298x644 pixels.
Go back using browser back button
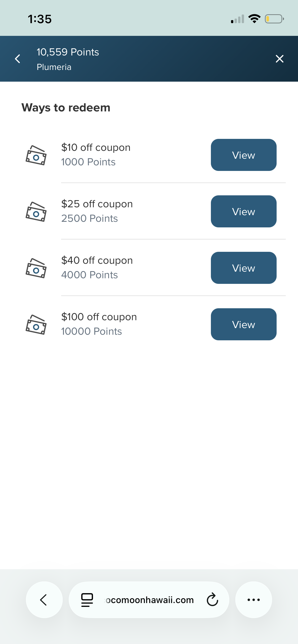tap(44, 600)
